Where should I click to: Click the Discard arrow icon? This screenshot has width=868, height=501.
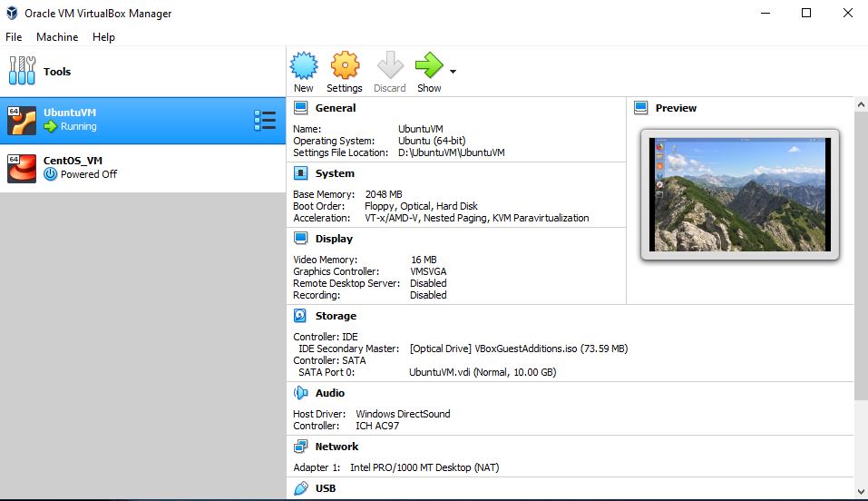pyautogui.click(x=390, y=65)
